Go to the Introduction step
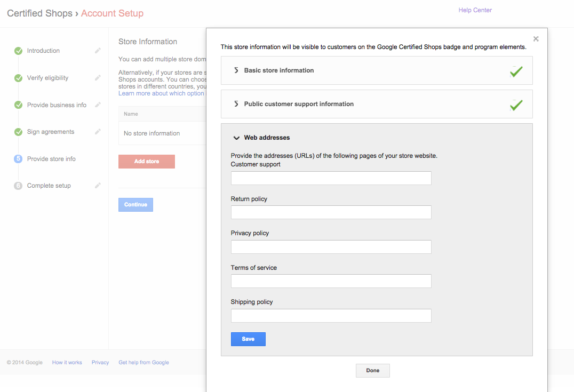This screenshot has width=574, height=392. point(43,51)
